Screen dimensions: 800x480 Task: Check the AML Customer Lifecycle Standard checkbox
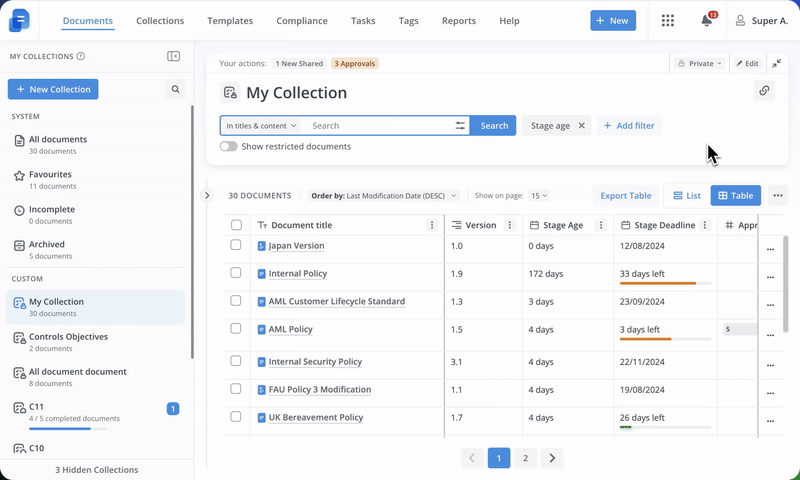(x=236, y=300)
